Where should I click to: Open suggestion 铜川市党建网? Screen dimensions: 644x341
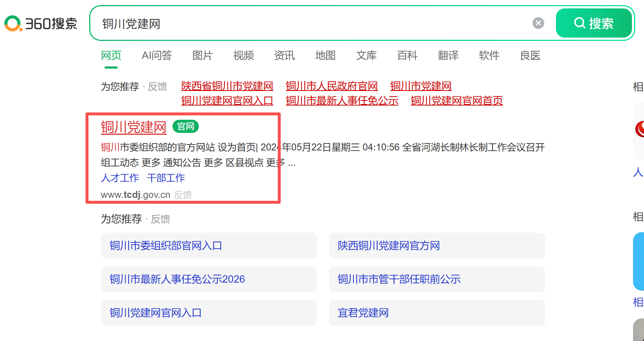tap(421, 86)
